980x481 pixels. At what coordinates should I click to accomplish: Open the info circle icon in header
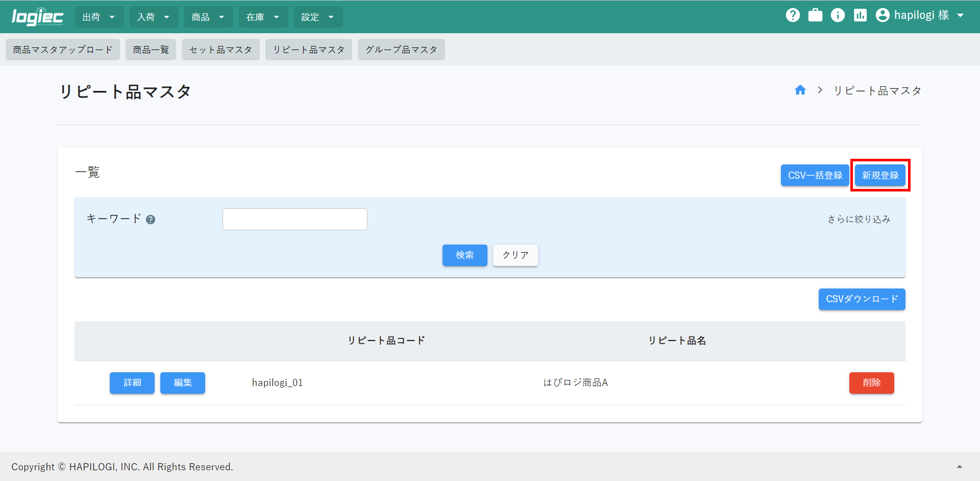[838, 15]
